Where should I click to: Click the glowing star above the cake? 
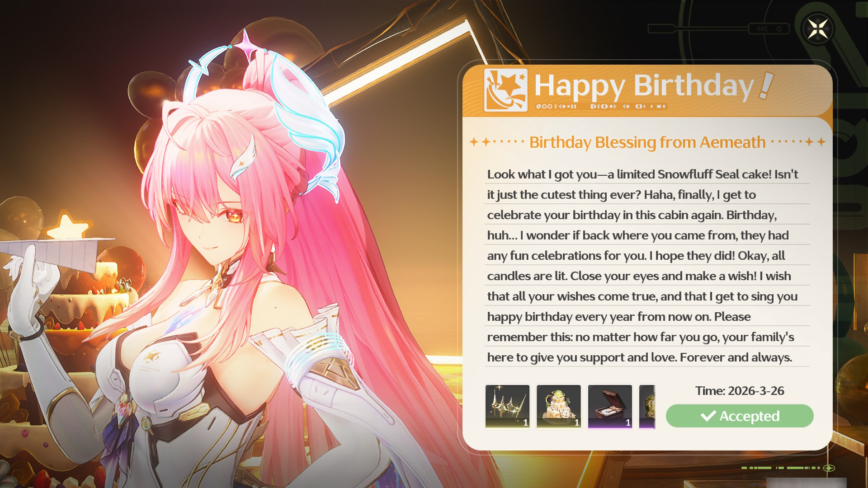[x=68, y=226]
